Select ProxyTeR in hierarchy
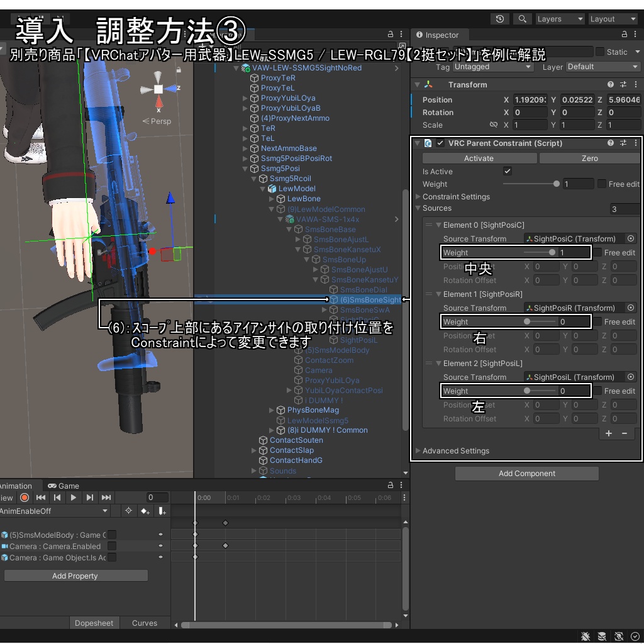This screenshot has height=644, width=644. [x=277, y=77]
